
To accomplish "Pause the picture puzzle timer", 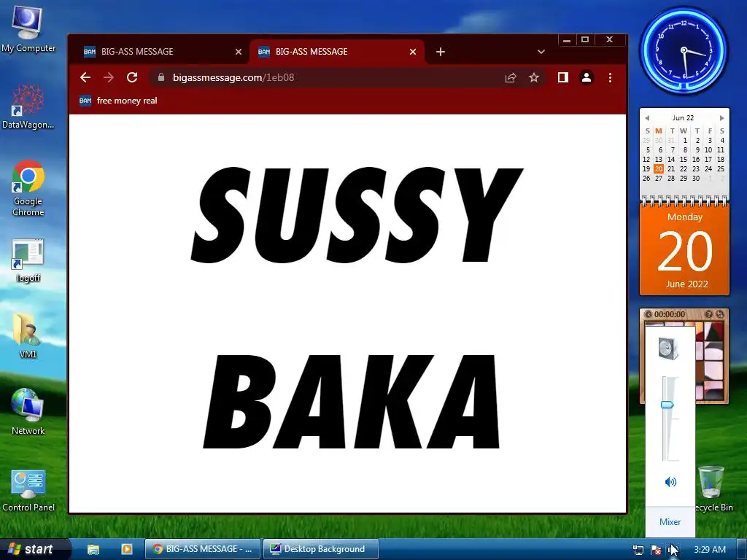I will pyautogui.click(x=648, y=314).
